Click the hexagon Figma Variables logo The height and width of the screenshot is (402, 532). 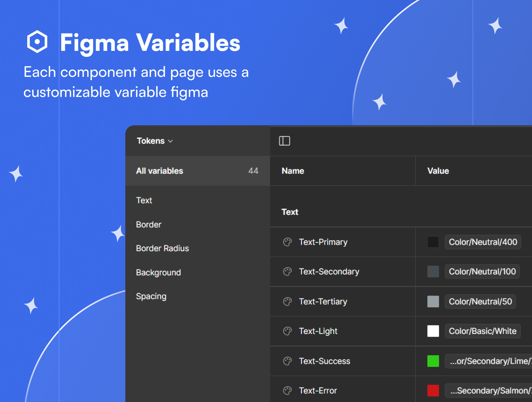coord(37,42)
